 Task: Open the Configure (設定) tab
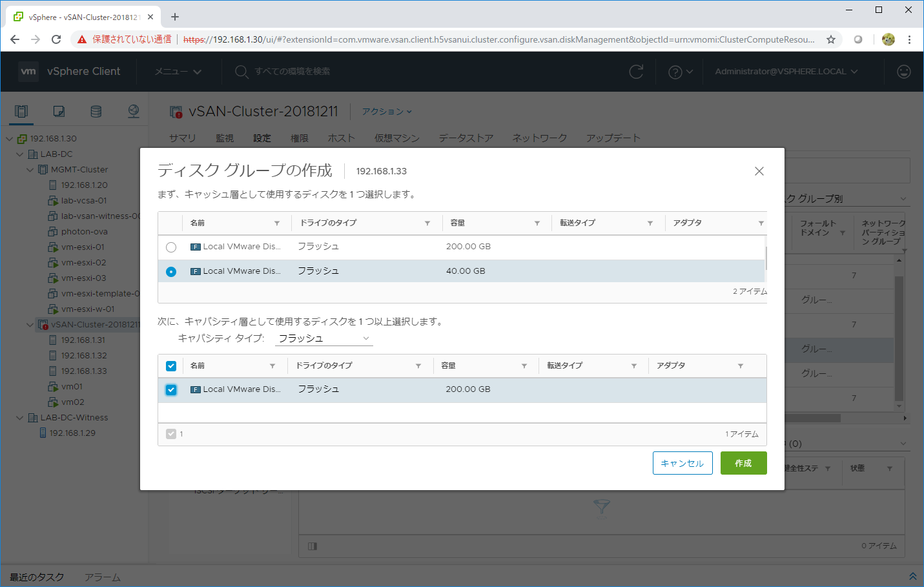[x=262, y=138]
